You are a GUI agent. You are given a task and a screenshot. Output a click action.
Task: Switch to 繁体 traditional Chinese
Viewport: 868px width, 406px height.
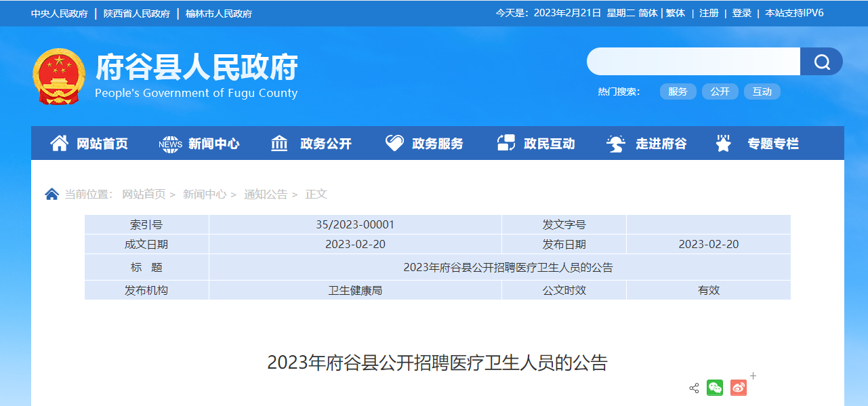point(675,13)
